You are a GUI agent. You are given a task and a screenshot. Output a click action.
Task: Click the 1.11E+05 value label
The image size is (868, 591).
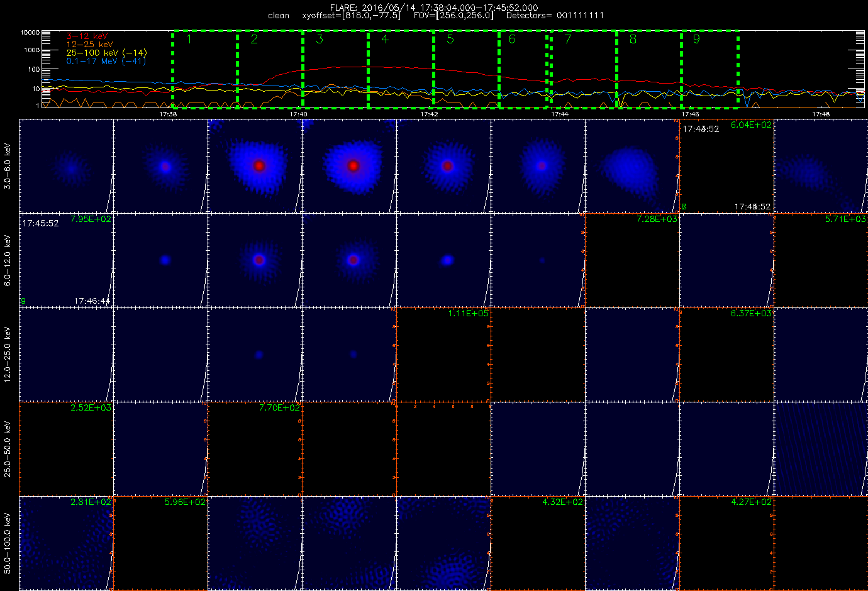pos(468,314)
